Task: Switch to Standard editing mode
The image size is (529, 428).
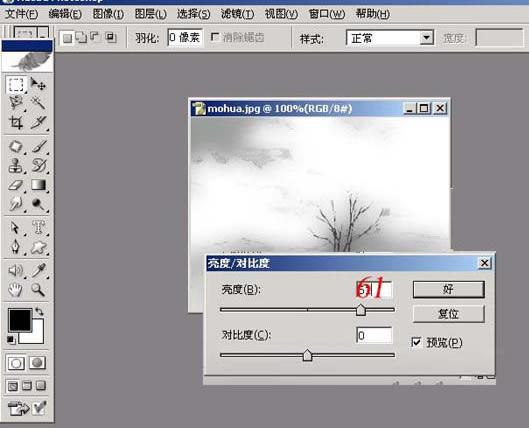Action: (x=16, y=363)
